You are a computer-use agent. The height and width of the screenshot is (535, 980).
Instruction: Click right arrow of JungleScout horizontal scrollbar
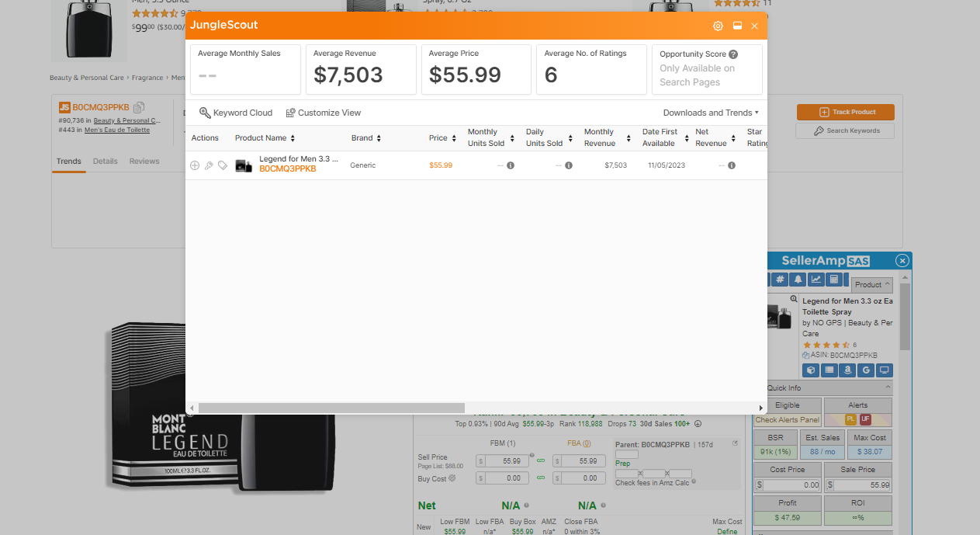(761, 408)
